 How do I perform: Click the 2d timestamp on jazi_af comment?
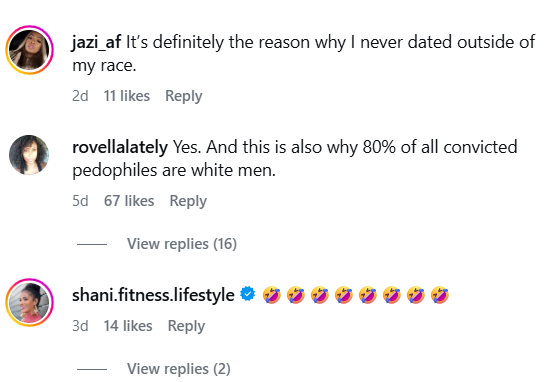pyautogui.click(x=80, y=96)
